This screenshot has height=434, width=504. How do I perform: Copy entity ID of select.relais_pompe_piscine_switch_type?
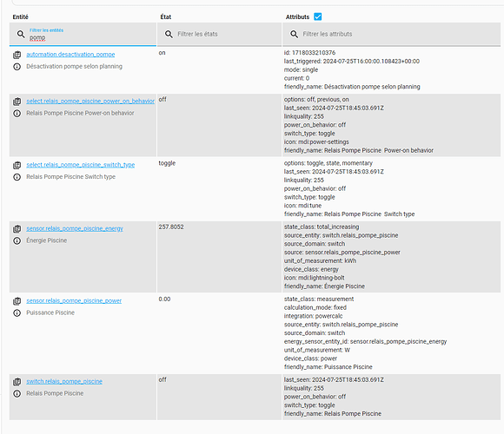(x=17, y=165)
